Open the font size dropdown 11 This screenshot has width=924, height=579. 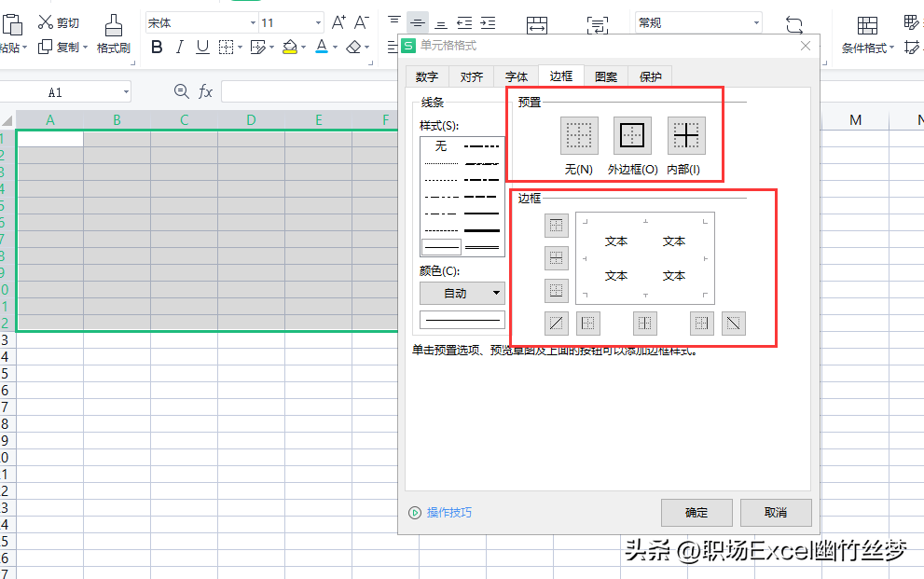coord(318,23)
